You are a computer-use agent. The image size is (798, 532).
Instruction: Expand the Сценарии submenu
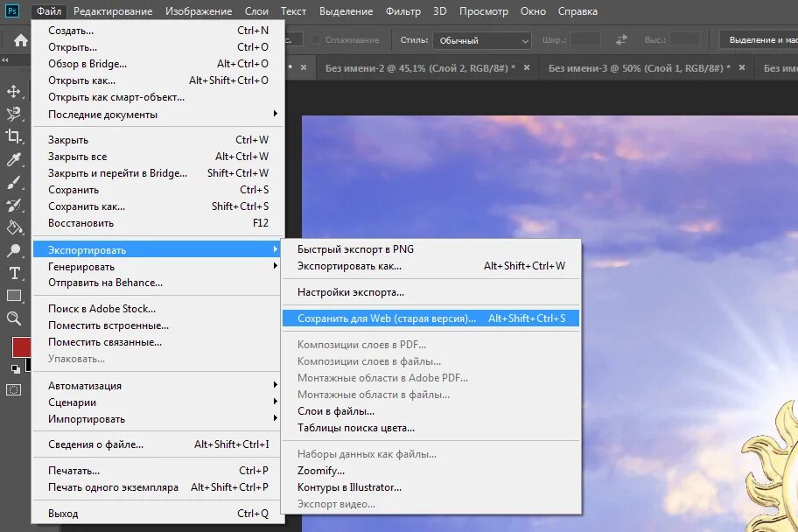pyautogui.click(x=158, y=402)
